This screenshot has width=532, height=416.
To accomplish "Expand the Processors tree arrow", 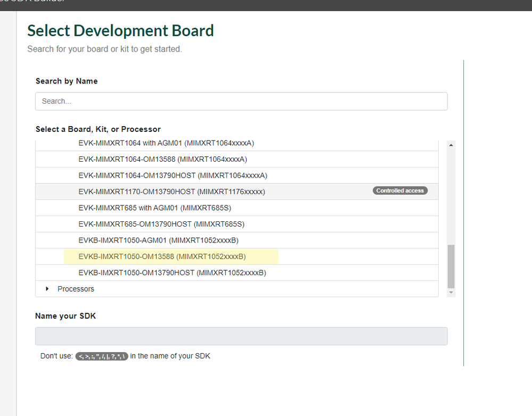I will tap(47, 289).
